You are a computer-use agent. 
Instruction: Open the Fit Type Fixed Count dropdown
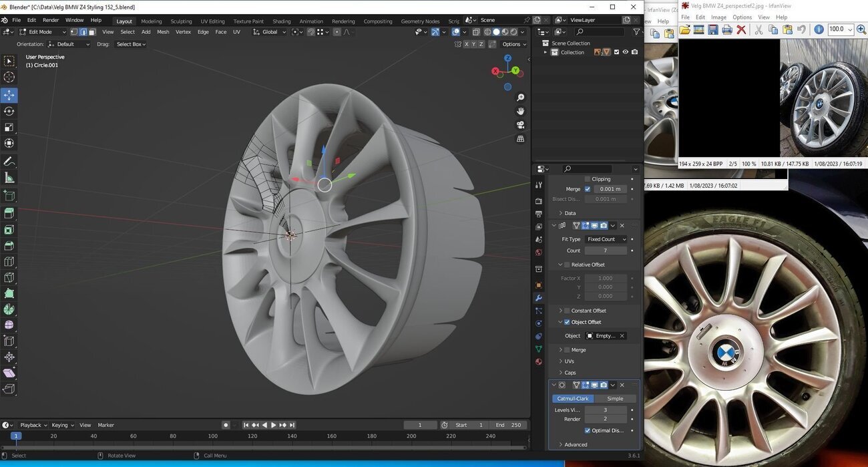pyautogui.click(x=606, y=239)
